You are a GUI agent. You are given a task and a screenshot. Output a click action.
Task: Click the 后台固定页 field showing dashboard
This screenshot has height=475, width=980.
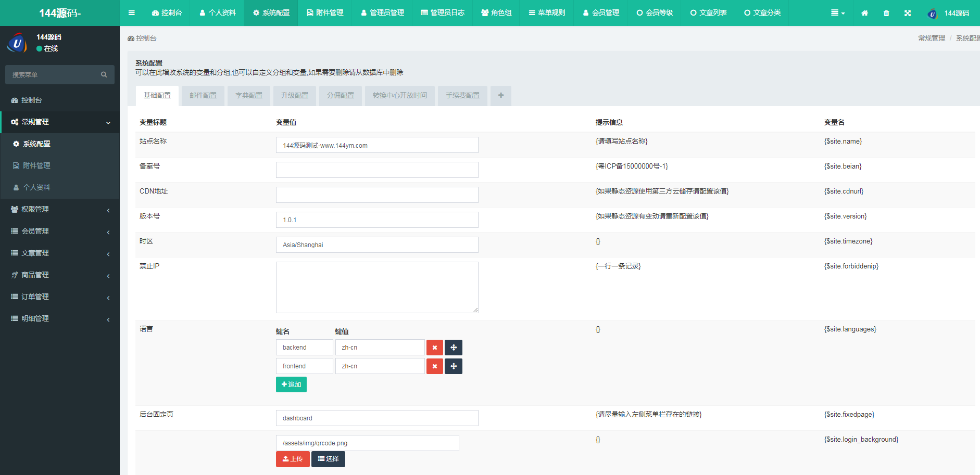[377, 418]
